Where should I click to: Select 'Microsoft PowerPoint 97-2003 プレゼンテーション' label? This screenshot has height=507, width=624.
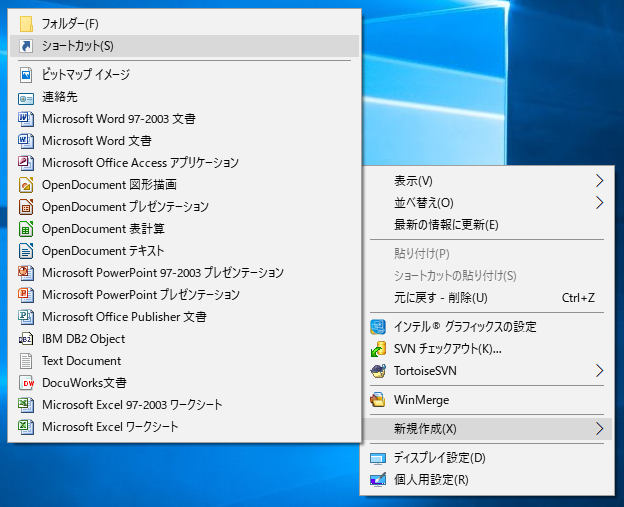click(163, 273)
